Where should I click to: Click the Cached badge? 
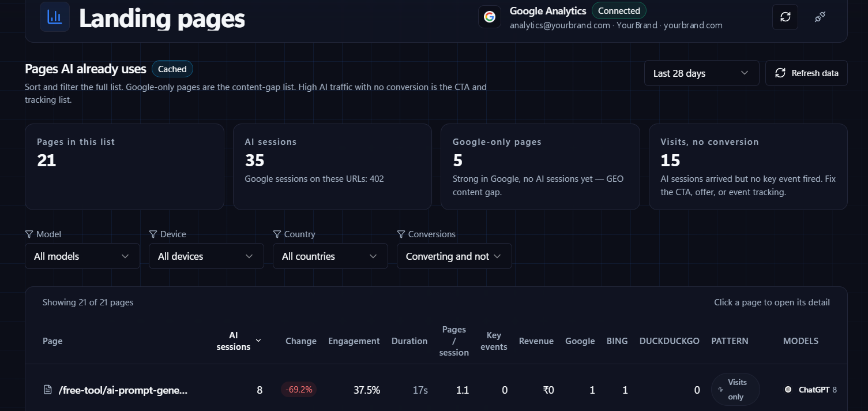point(172,69)
